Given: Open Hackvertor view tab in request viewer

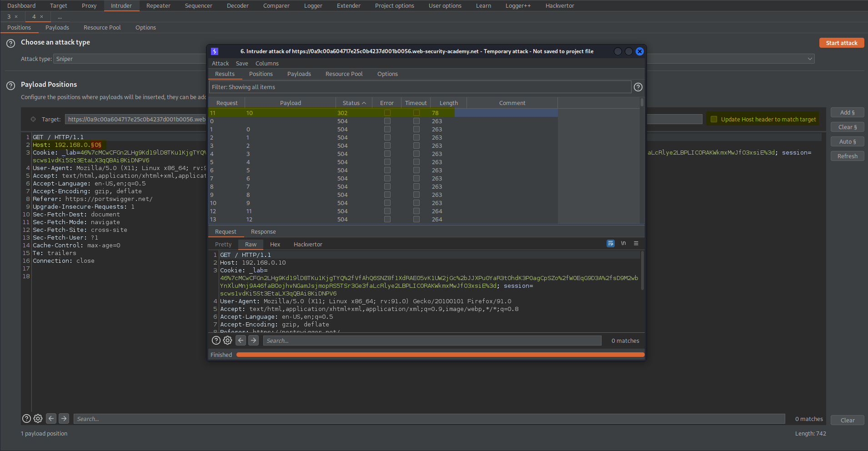Looking at the screenshot, I should (308, 245).
